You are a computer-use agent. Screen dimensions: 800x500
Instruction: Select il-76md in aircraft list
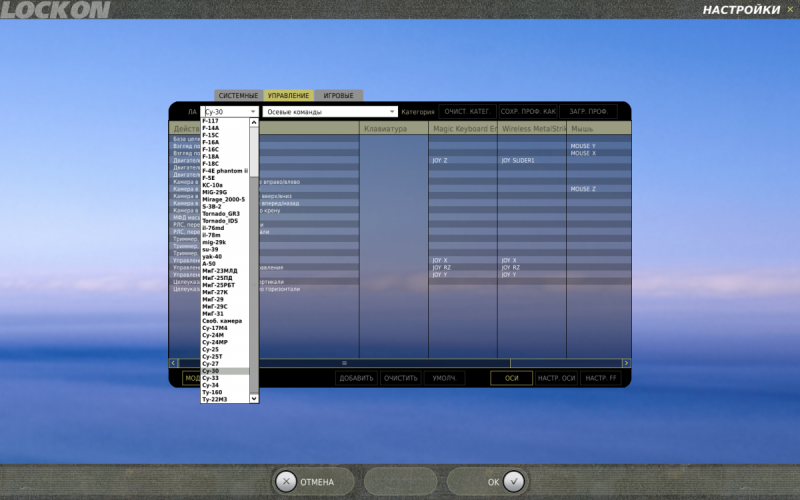pyautogui.click(x=225, y=228)
